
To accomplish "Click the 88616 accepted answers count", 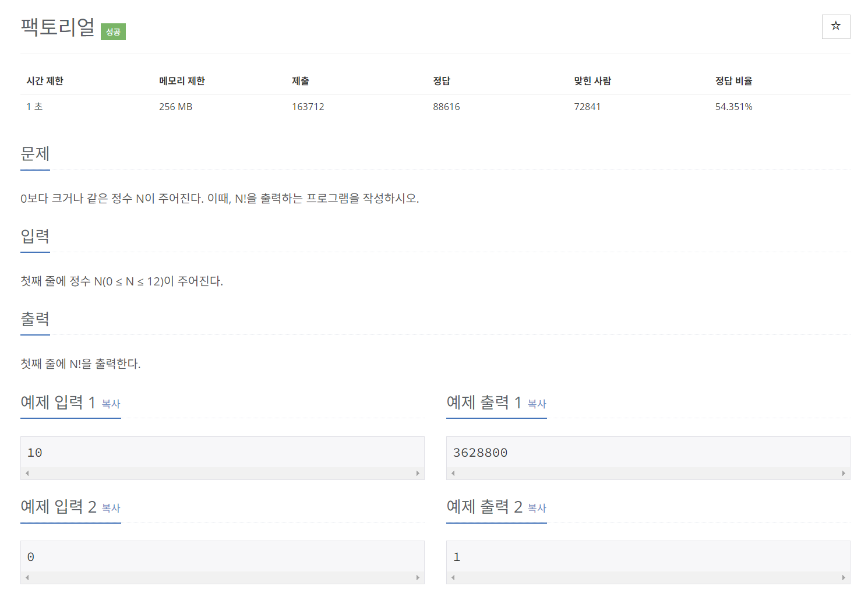I will point(446,106).
